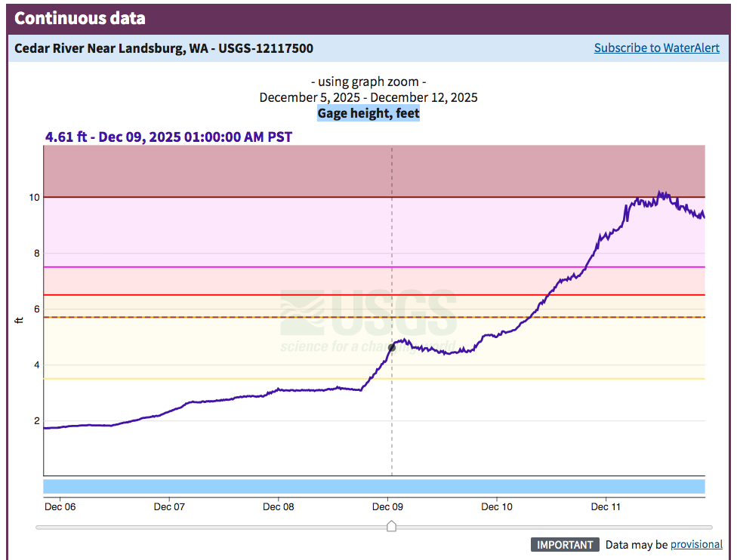Click the Cedar River Near Landsburg station title
Image resolution: width=737 pixels, height=560 pixels.
(x=164, y=48)
